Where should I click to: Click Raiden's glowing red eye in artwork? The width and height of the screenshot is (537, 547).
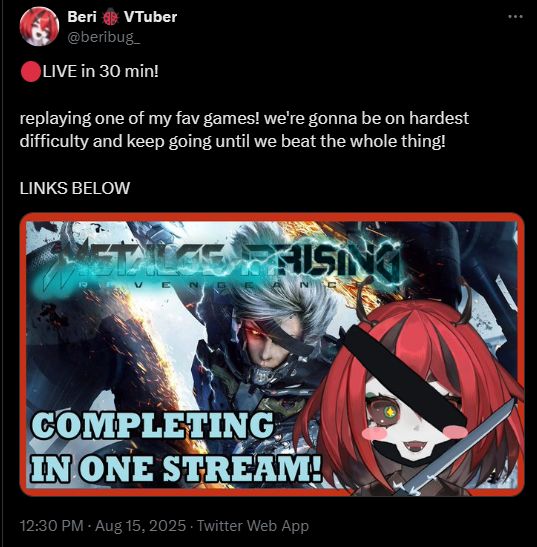pos(254,332)
